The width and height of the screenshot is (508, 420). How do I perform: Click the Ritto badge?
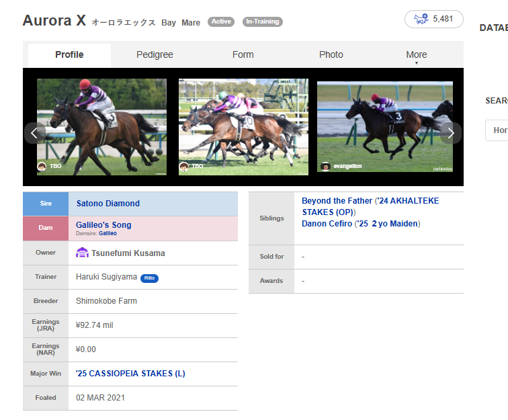pyautogui.click(x=149, y=278)
